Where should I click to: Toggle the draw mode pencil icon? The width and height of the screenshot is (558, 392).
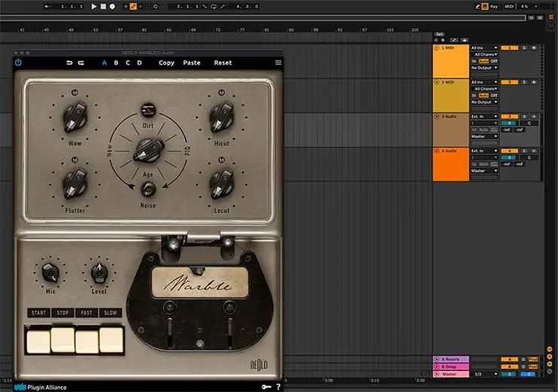point(477,6)
